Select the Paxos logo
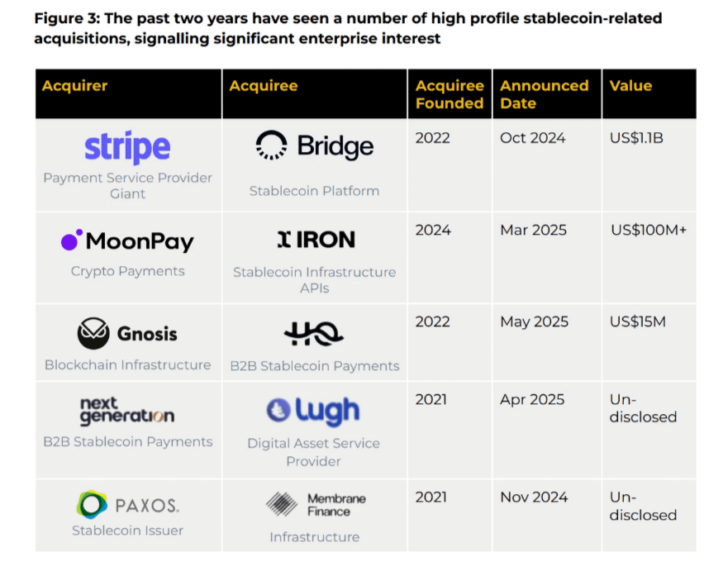Image resolution: width=728 pixels, height=576 pixels. tap(127, 504)
